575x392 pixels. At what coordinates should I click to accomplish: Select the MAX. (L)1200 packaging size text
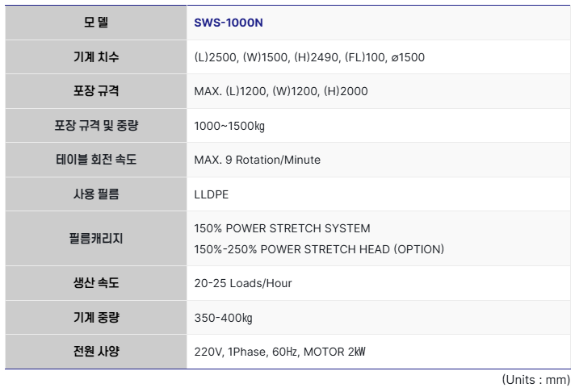(281, 91)
